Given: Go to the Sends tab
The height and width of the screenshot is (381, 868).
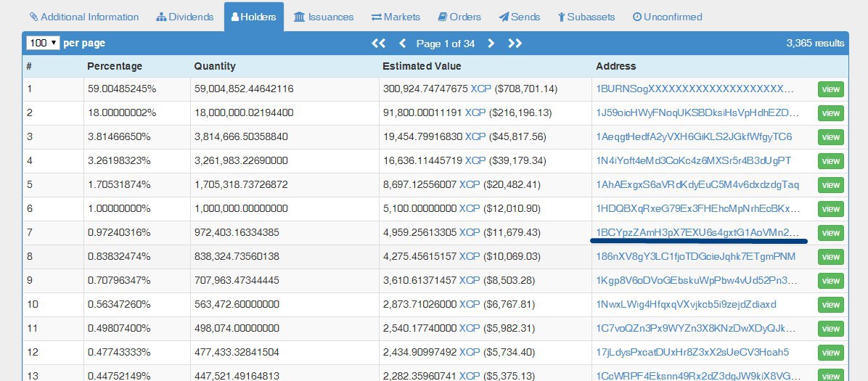Looking at the screenshot, I should pos(519,17).
